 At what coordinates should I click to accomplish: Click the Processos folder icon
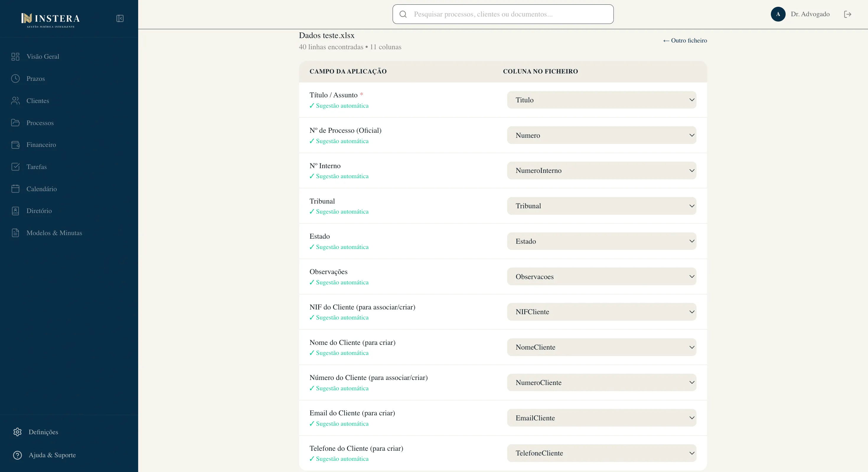tap(15, 122)
